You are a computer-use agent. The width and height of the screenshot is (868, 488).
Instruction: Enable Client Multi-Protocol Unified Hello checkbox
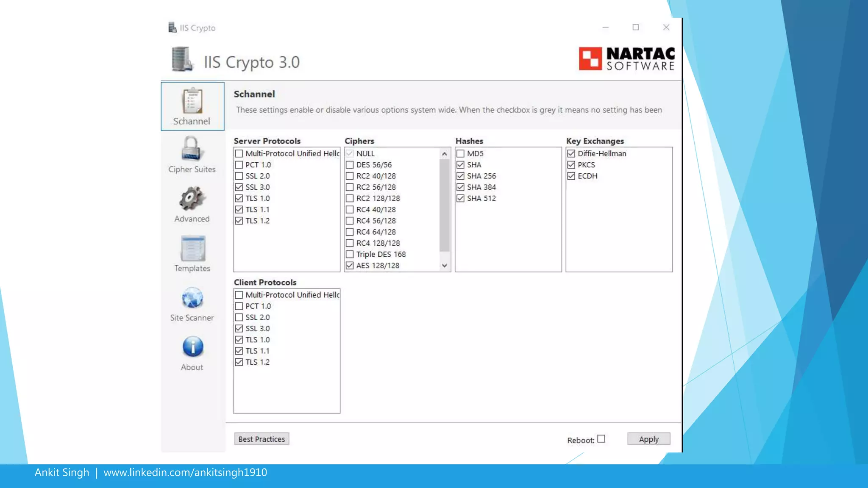click(x=239, y=295)
